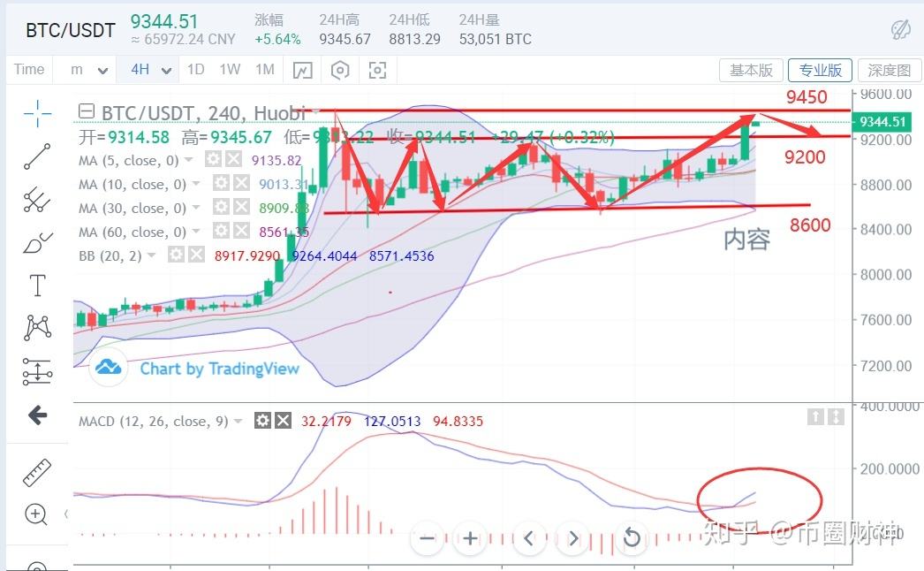The width and height of the screenshot is (924, 571).
Task: Click the BTC/USDT pair title
Action: [71, 30]
